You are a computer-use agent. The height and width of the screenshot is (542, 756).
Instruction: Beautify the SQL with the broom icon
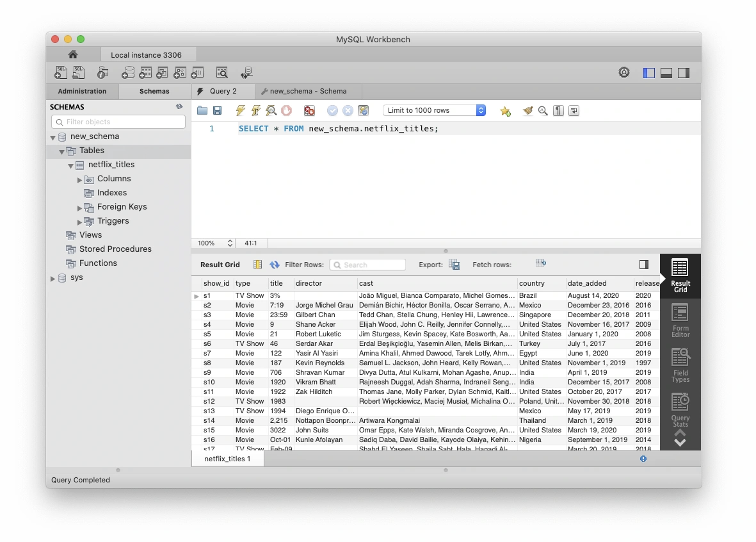pyautogui.click(x=527, y=110)
